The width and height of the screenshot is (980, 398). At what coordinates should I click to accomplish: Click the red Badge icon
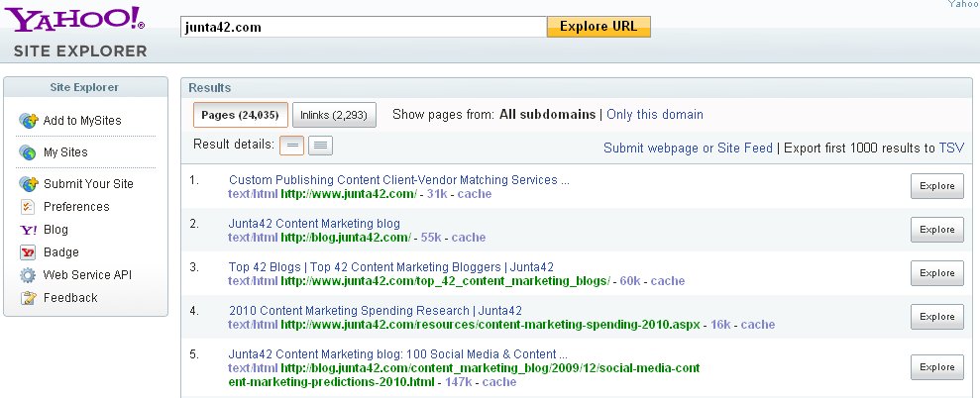(x=28, y=252)
